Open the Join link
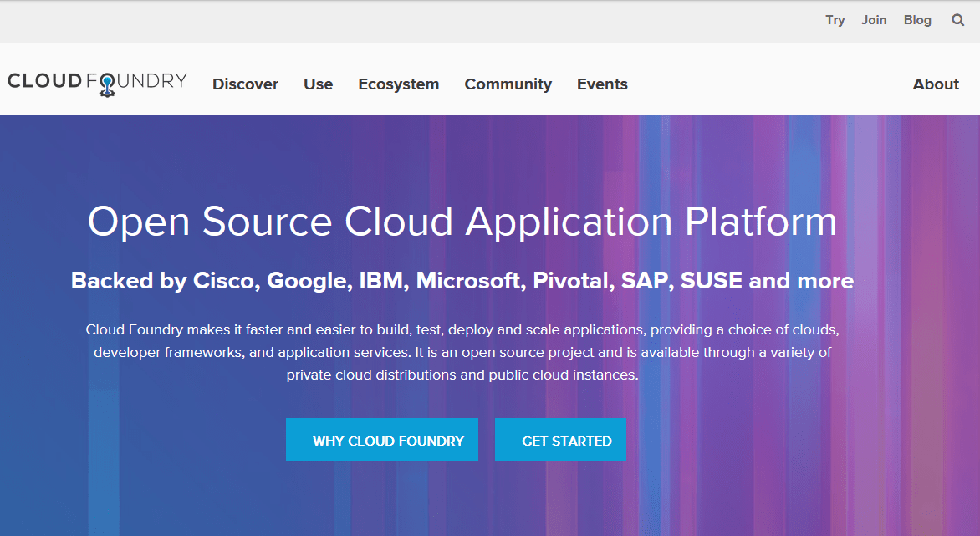This screenshot has width=980, height=536. tap(874, 20)
